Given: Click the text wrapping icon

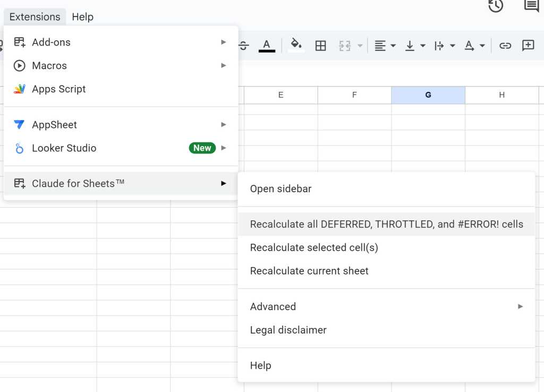Looking at the screenshot, I should tap(439, 46).
